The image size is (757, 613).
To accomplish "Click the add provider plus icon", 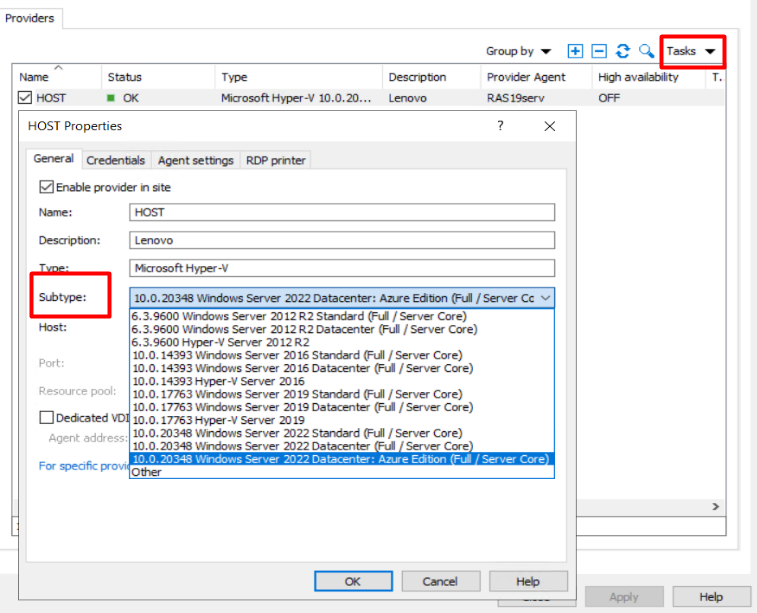I will 575,51.
